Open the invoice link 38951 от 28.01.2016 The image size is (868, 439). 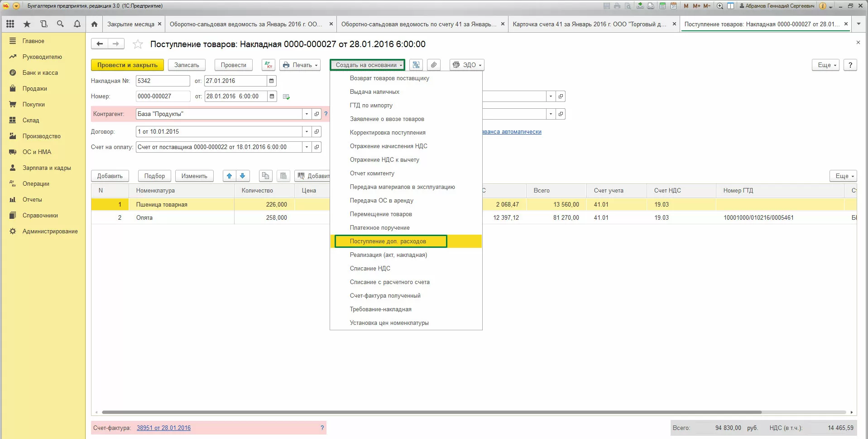(x=163, y=428)
